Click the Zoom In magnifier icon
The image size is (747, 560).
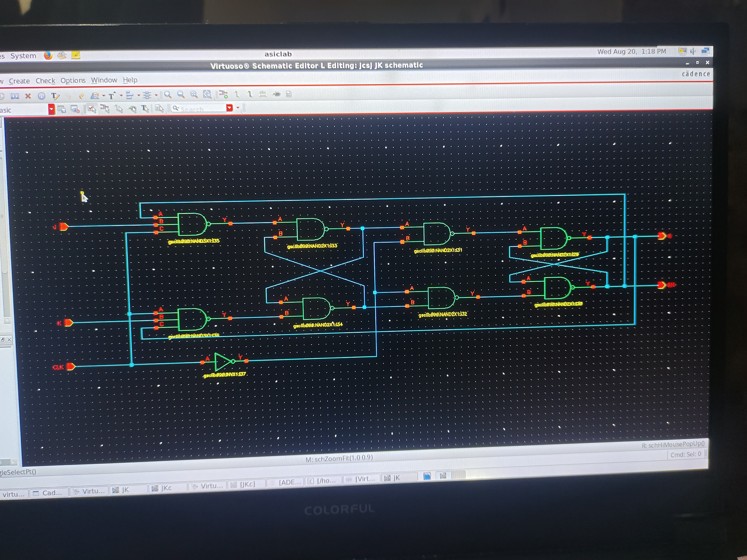[168, 94]
